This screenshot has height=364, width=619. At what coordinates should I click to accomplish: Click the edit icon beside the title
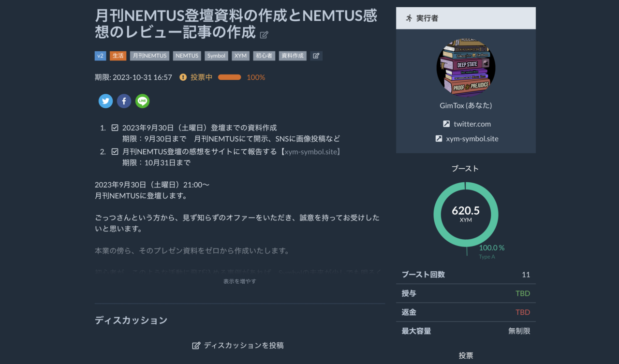[x=264, y=35]
